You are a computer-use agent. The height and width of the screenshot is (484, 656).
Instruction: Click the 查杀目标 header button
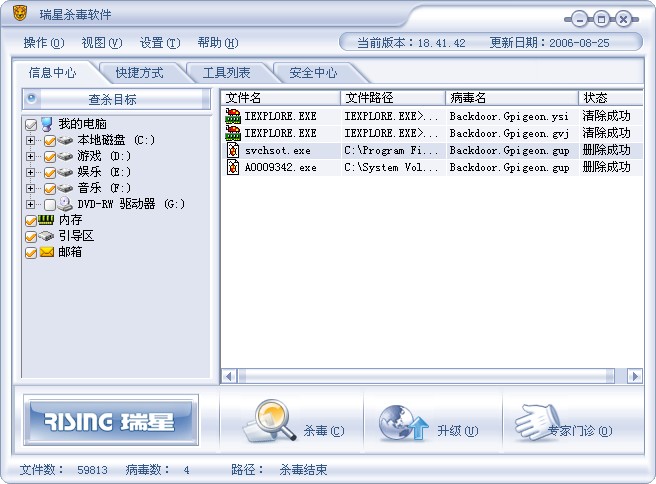(x=116, y=99)
